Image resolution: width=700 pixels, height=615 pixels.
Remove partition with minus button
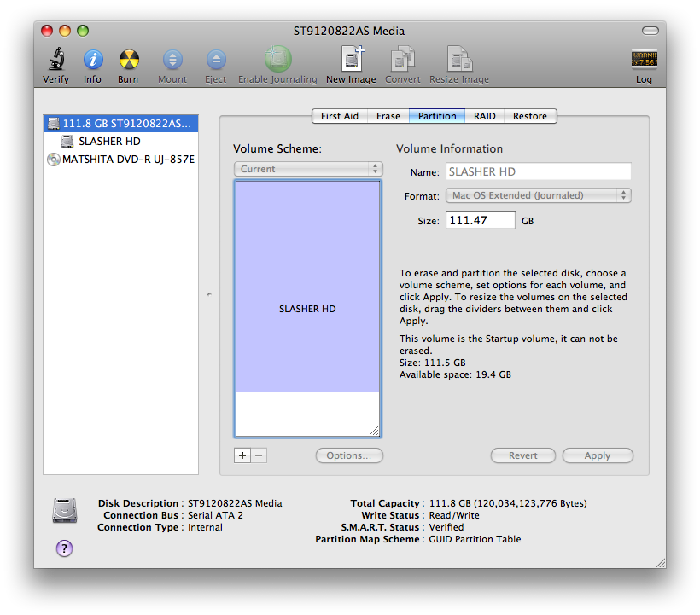(x=259, y=455)
